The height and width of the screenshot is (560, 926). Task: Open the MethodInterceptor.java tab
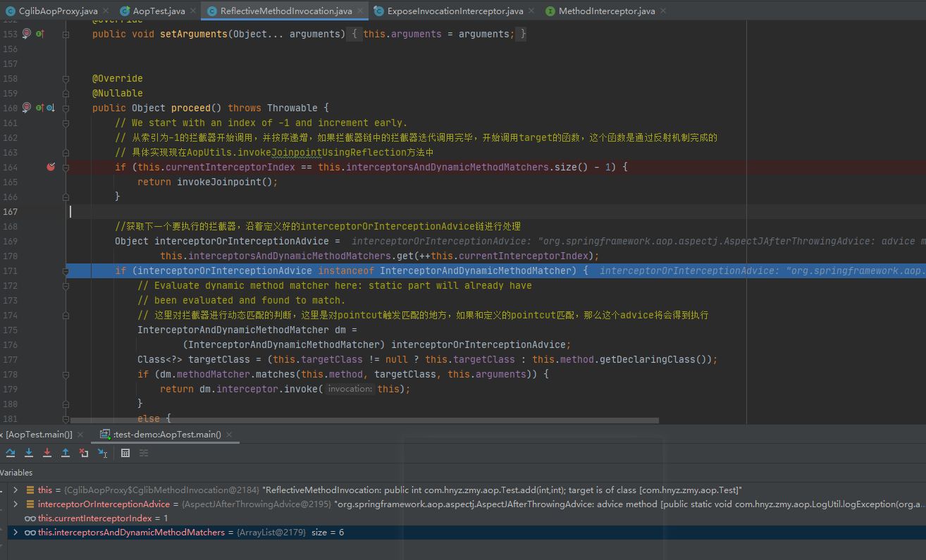pyautogui.click(x=607, y=11)
